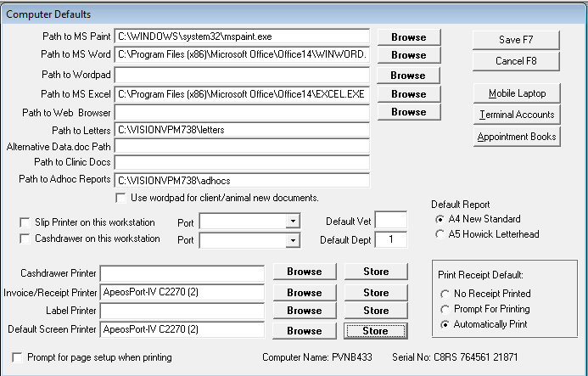
Task: Enable Prompt for page setup when printing
Action: pos(17,357)
